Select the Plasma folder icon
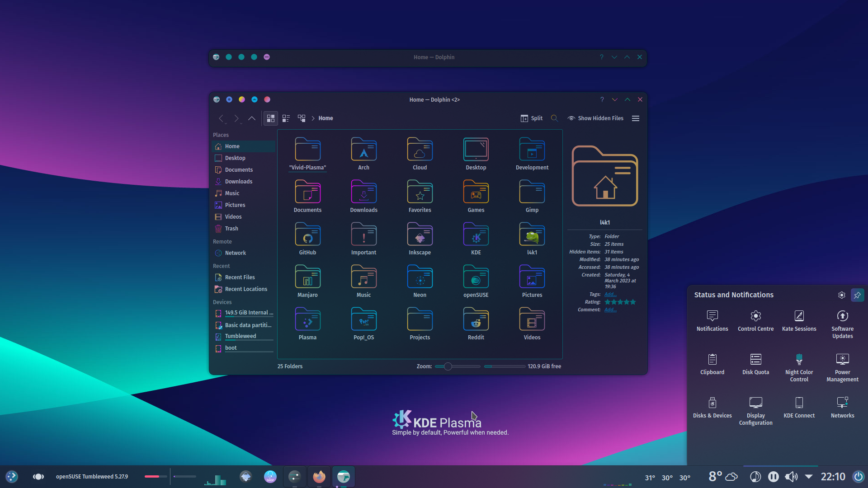The image size is (868, 488). pyautogui.click(x=307, y=319)
